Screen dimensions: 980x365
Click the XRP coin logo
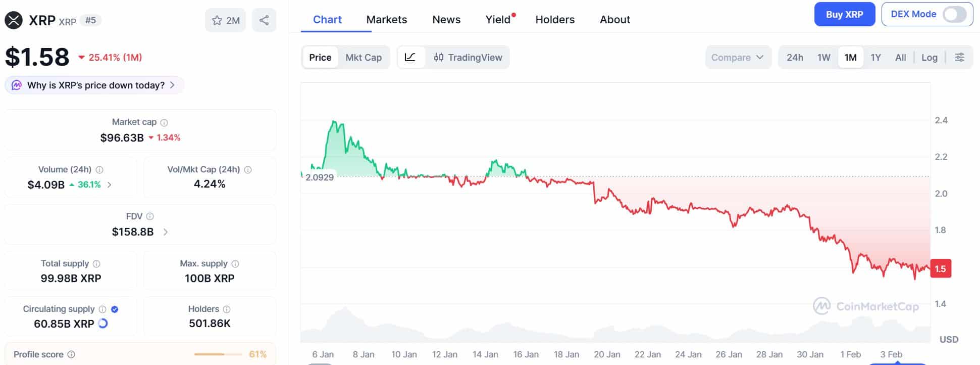(x=14, y=21)
